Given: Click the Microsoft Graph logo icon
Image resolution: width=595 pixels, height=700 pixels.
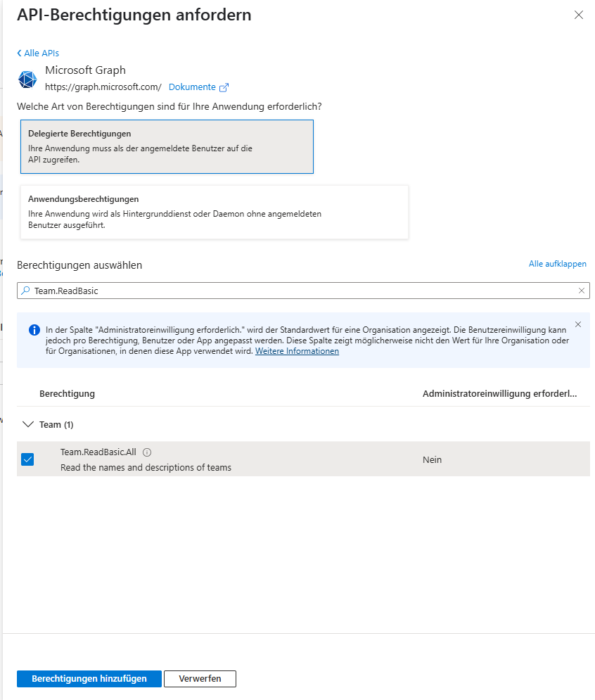Looking at the screenshot, I should tap(27, 79).
